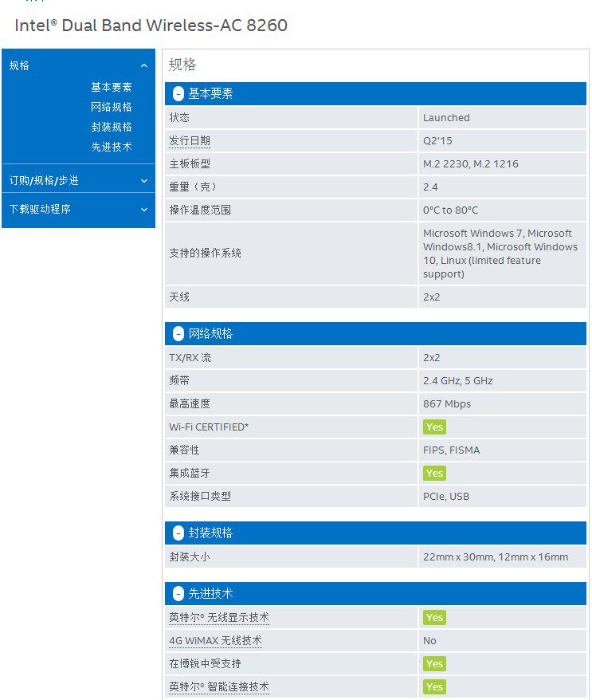Click the 2.4 weight value

point(430,187)
